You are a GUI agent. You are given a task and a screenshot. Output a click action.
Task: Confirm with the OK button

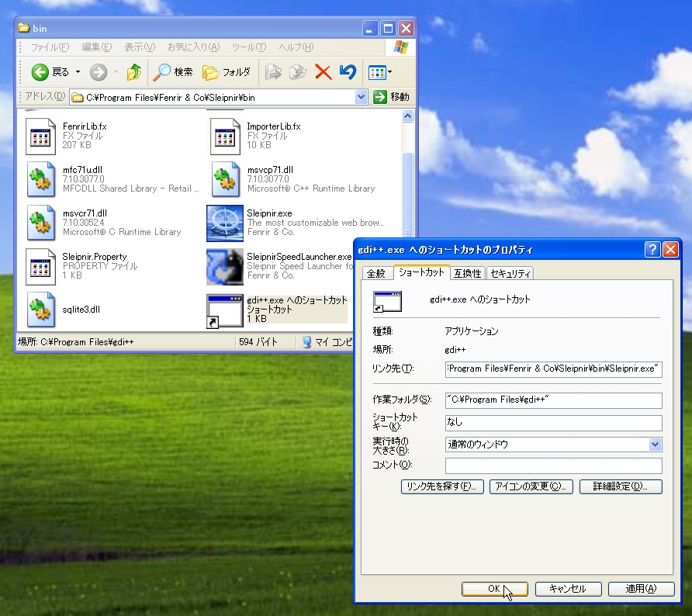[x=494, y=589]
